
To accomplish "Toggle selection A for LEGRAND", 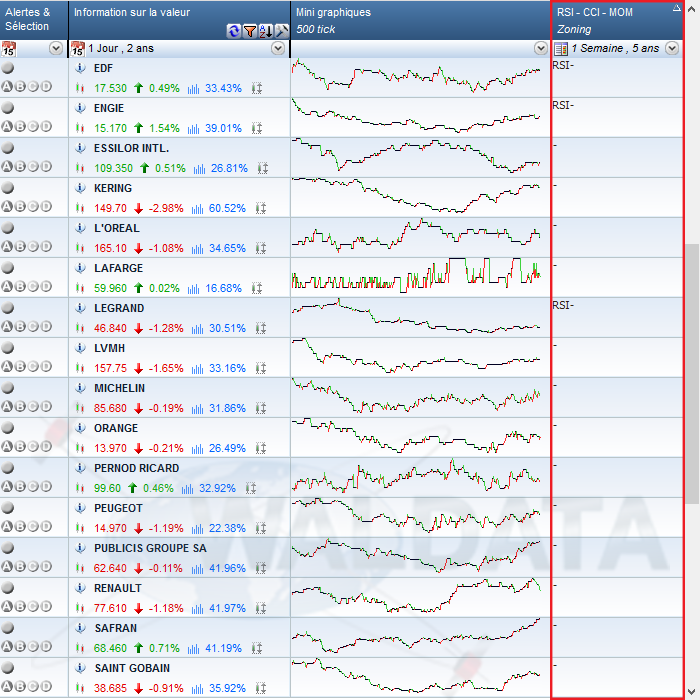I will pos(7,326).
